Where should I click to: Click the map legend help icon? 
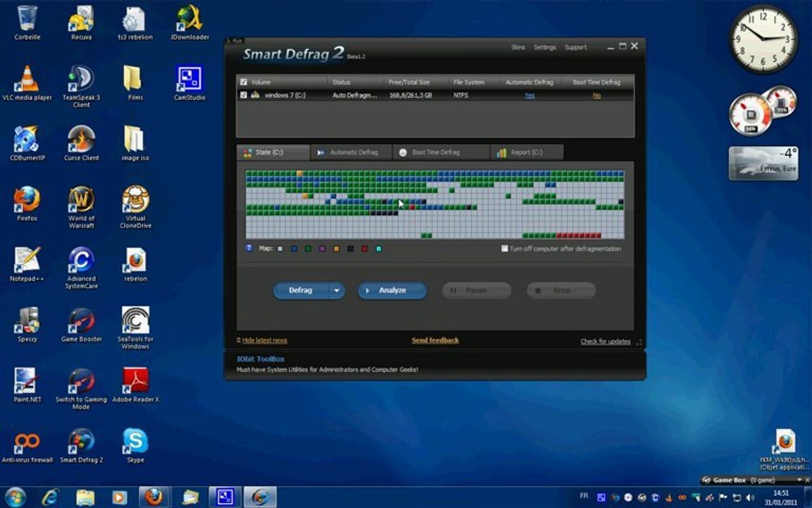(x=249, y=248)
